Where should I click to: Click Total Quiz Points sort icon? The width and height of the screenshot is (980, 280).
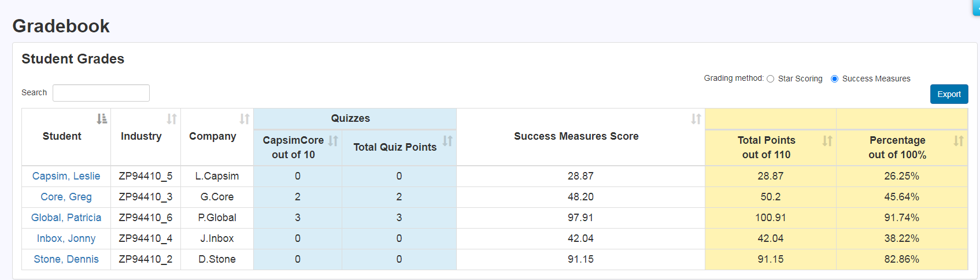448,141
